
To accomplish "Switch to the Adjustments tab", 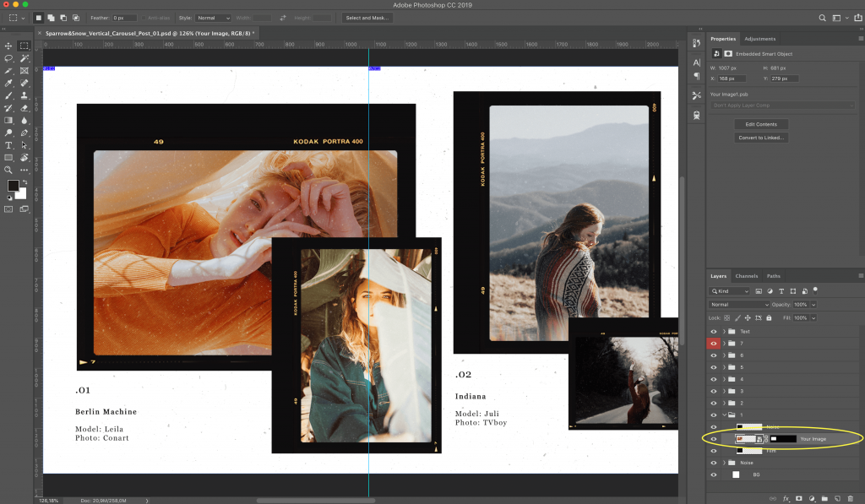I will coord(759,39).
